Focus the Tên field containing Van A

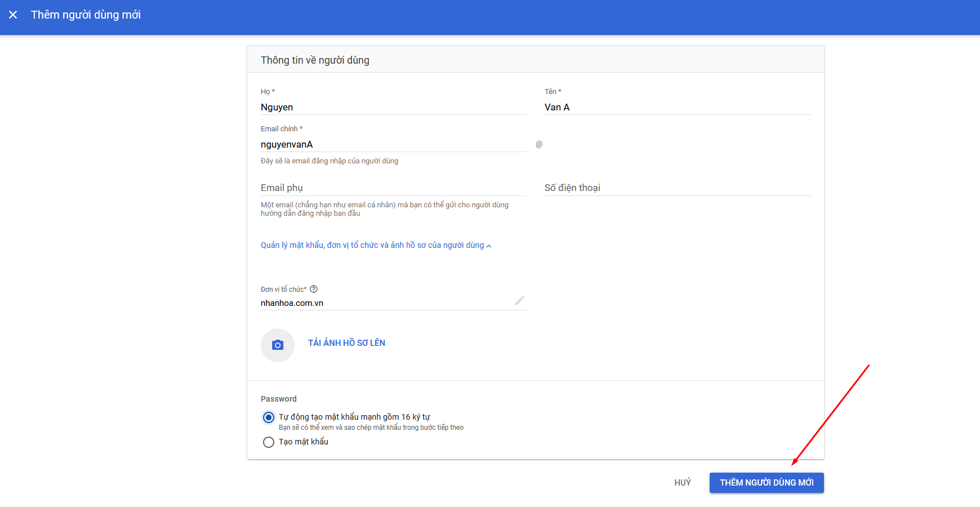tap(677, 107)
